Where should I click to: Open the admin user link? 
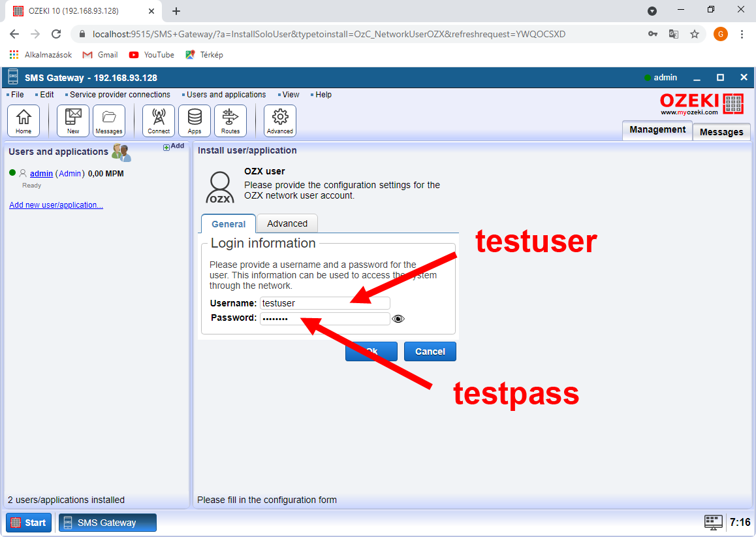[x=41, y=174]
